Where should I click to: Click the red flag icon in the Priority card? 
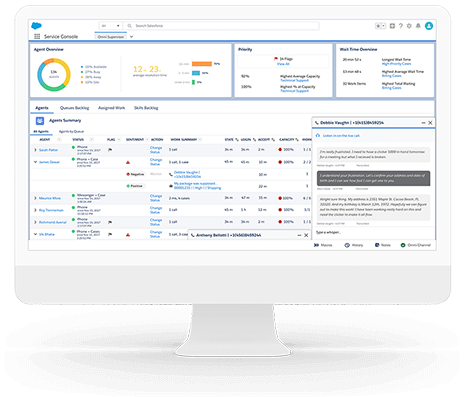[276, 59]
